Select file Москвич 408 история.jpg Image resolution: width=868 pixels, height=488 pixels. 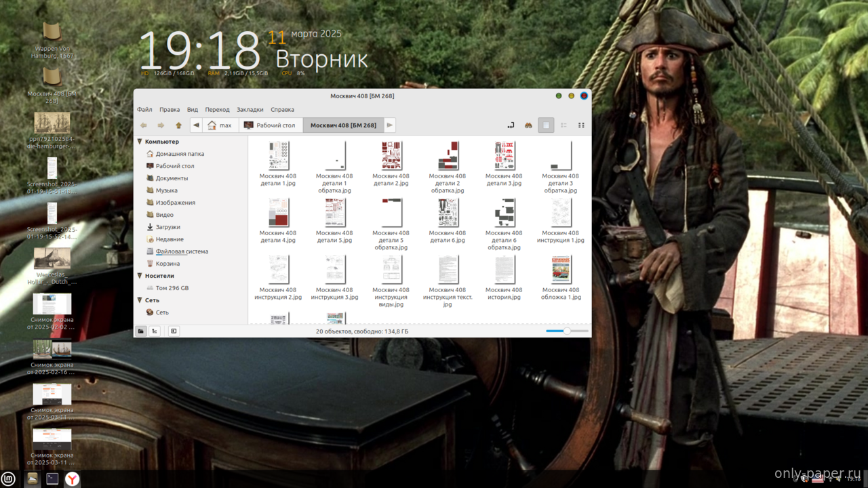tap(504, 277)
